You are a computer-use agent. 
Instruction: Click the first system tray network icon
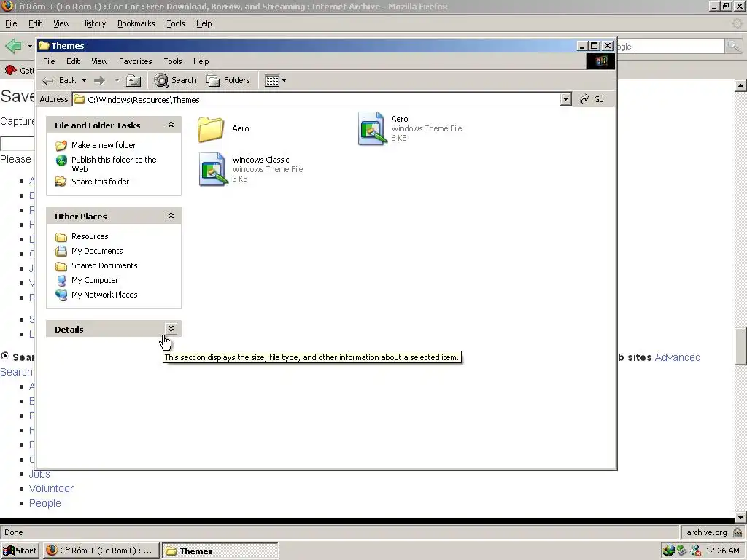click(668, 551)
